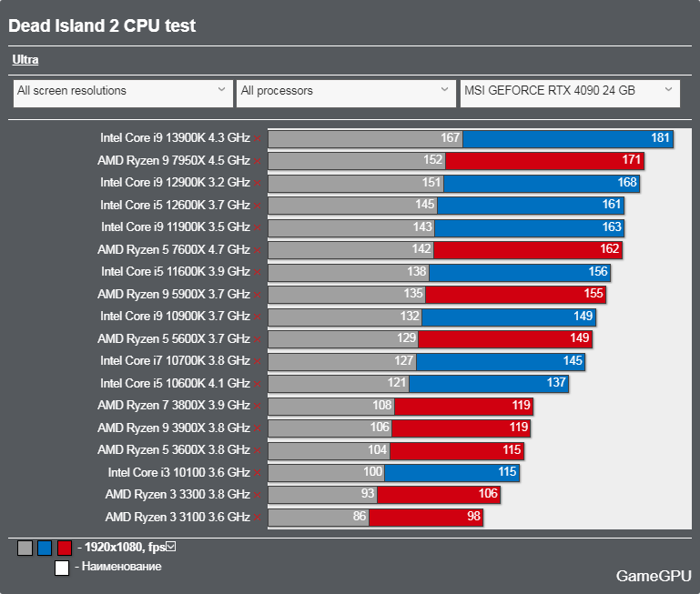Viewport: 700px width, 594px height.
Task: Click the blue legend color swatch
Action: coord(45,548)
